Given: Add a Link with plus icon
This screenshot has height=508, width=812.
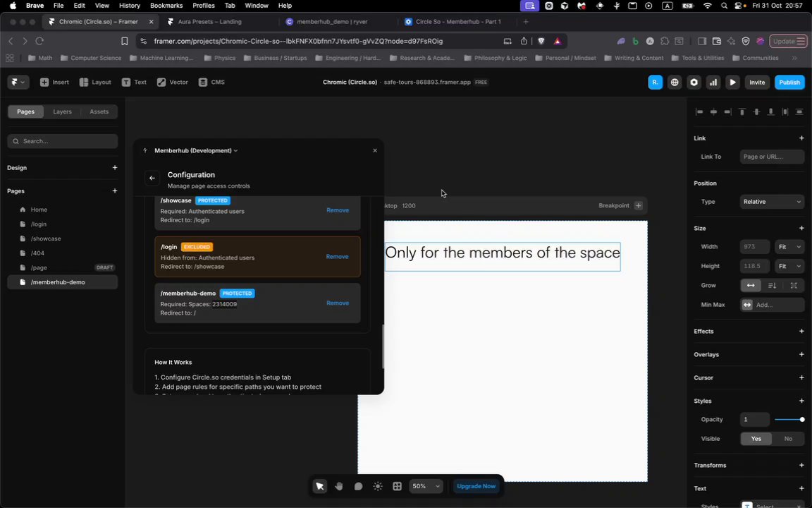Looking at the screenshot, I should click(x=801, y=138).
